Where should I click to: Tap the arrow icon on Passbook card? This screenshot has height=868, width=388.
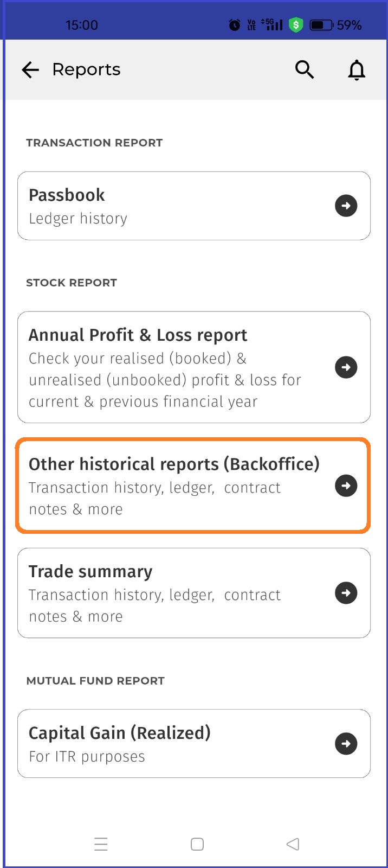pos(346,206)
